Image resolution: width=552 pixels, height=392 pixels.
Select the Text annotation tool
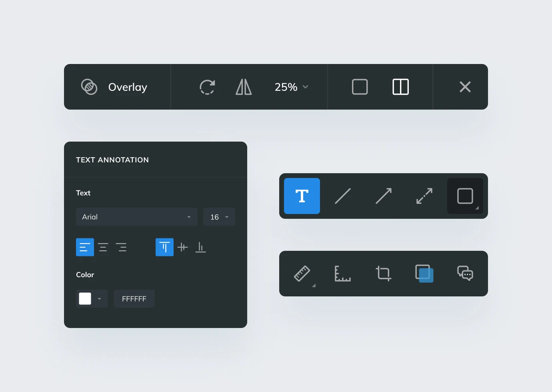coord(302,196)
